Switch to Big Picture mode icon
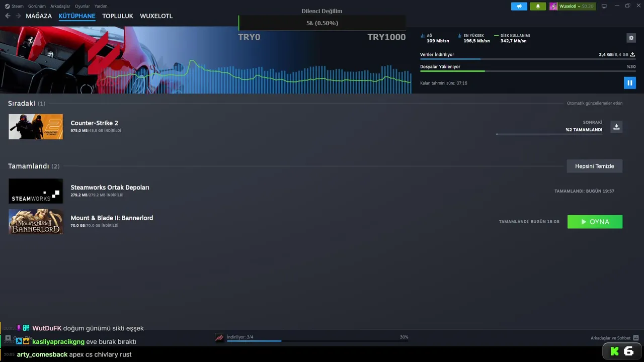Screen dimensions: 644x362 (604, 7)
